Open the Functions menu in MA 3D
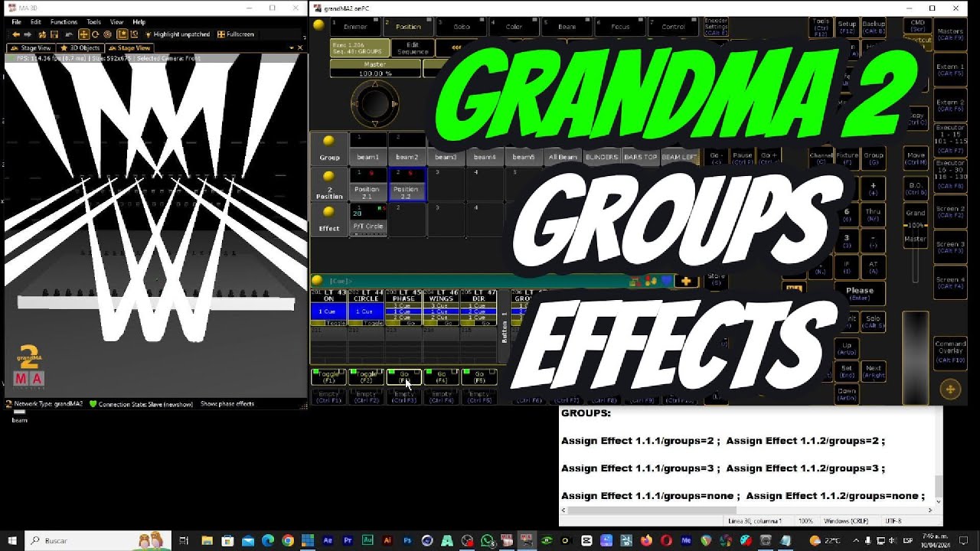 pos(64,22)
